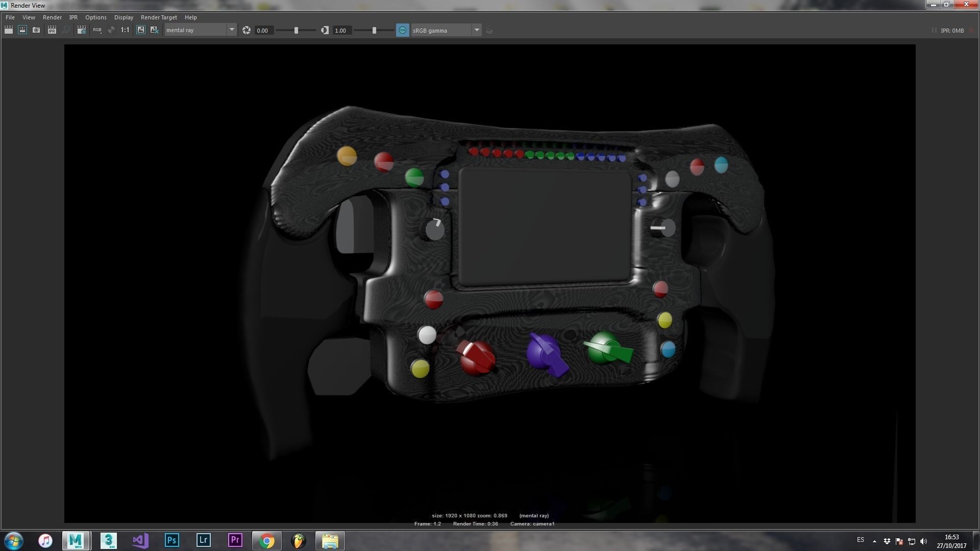The height and width of the screenshot is (551, 980).
Task: Expand the sRGB gamma view transform dropdown
Action: click(476, 30)
